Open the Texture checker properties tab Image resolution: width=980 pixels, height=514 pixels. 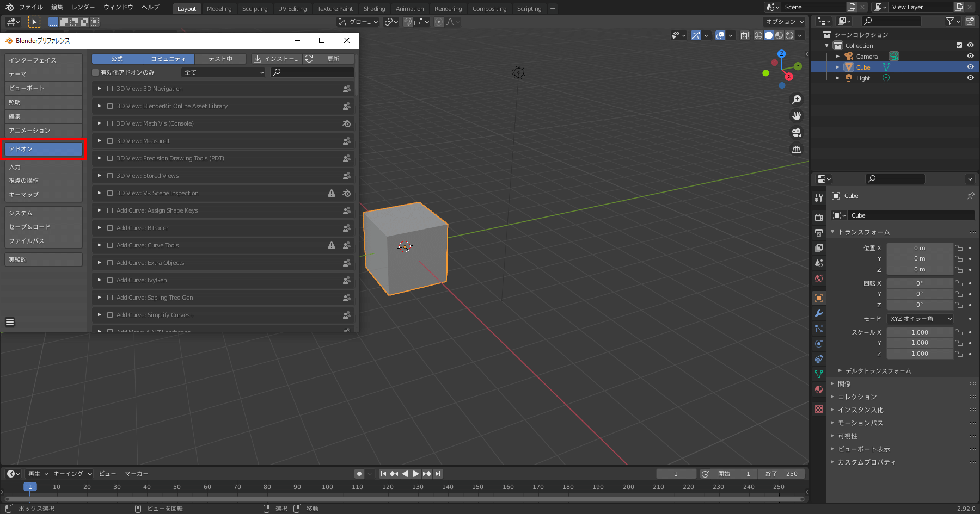tap(819, 409)
